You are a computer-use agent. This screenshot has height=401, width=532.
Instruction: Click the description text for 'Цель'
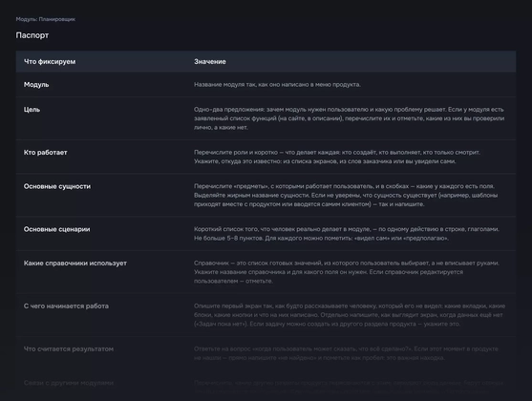tap(350, 118)
